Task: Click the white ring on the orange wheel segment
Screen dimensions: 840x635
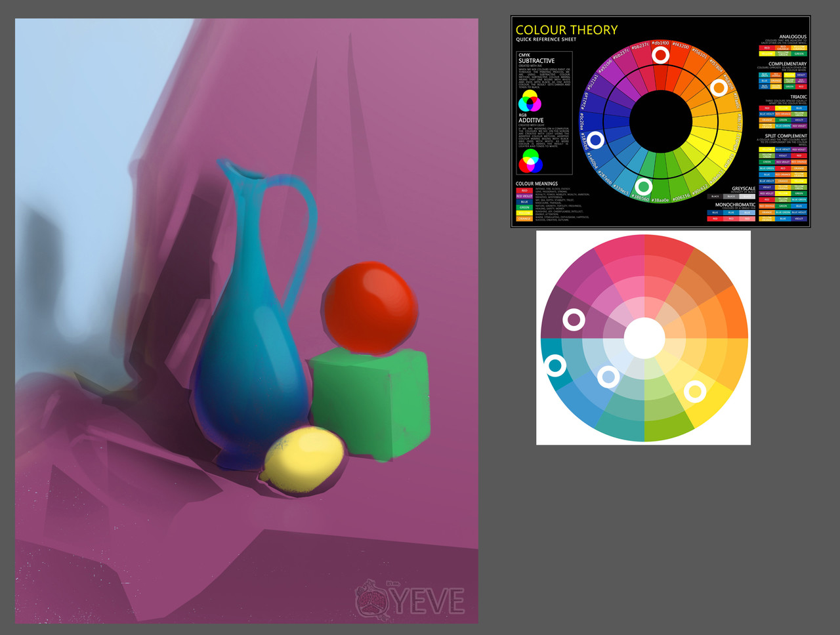Action: click(719, 87)
